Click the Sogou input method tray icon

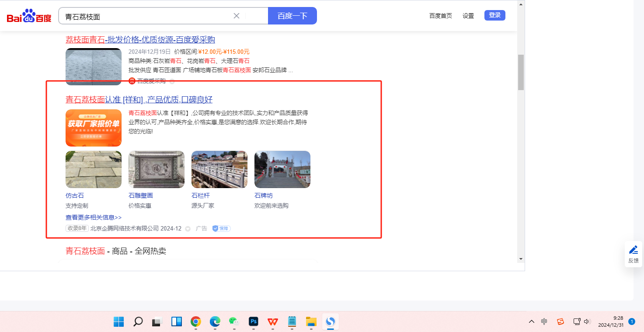(x=560, y=322)
